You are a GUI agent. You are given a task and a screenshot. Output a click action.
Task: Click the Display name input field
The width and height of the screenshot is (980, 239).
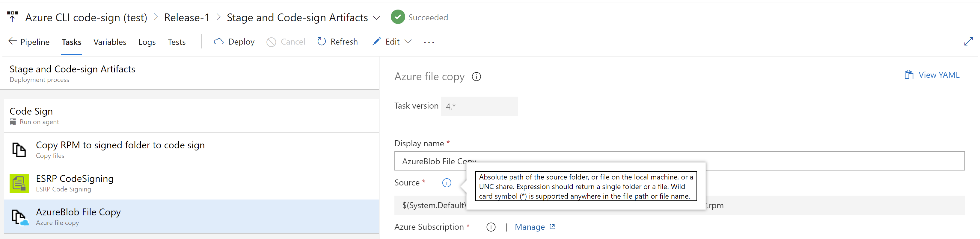point(679,161)
